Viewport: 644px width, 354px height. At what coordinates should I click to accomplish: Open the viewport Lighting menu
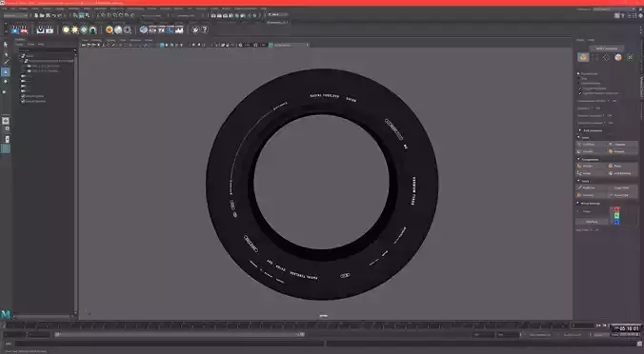coord(111,40)
